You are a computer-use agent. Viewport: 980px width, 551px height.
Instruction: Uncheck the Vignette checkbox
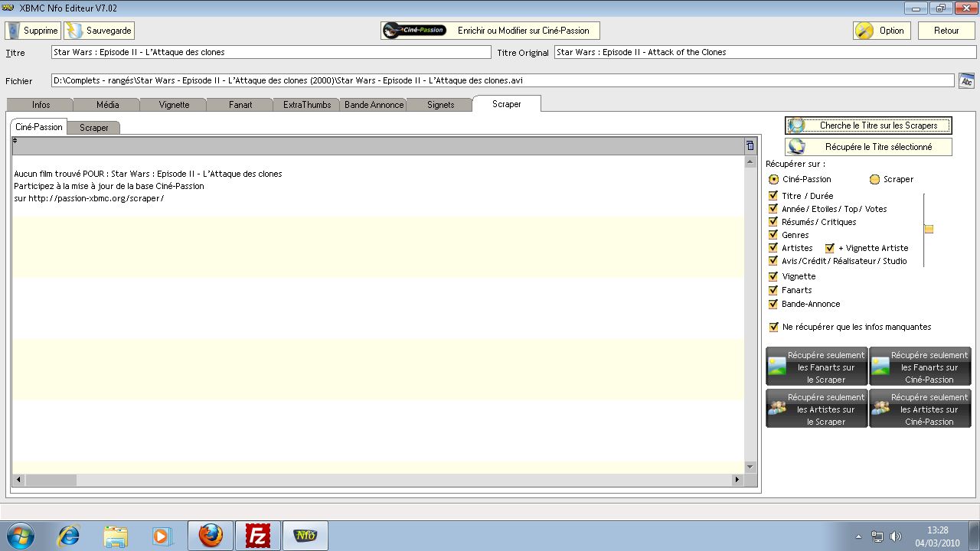point(773,276)
